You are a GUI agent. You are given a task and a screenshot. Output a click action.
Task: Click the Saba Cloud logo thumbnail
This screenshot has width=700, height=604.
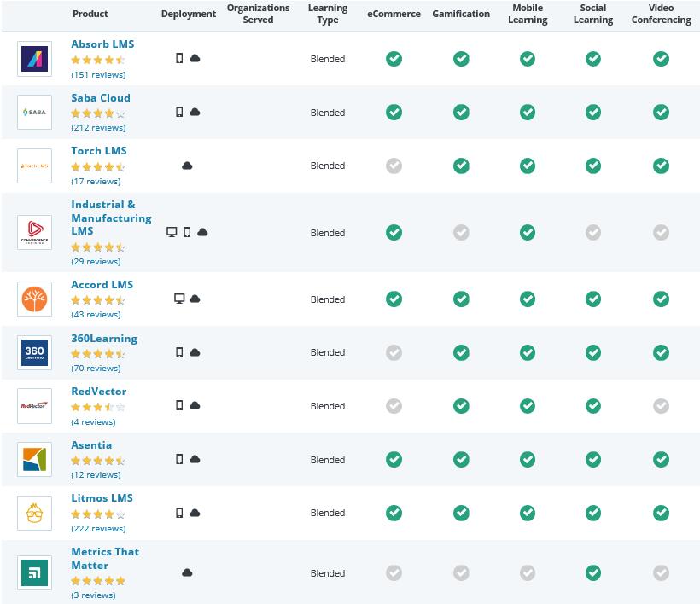click(x=34, y=112)
